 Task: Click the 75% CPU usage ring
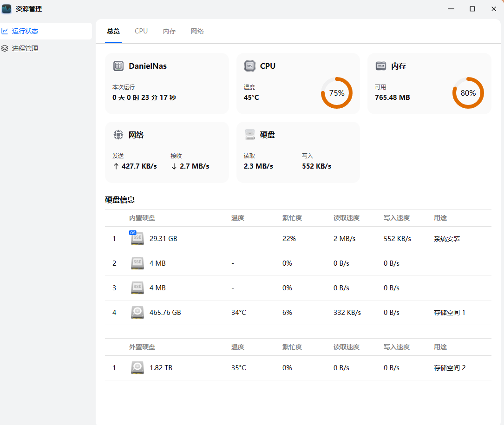coord(337,93)
